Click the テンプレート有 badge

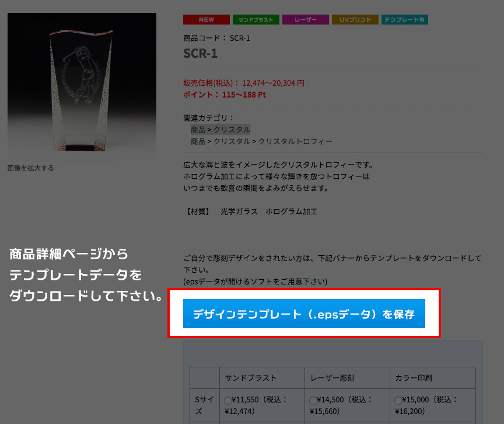pyautogui.click(x=405, y=20)
